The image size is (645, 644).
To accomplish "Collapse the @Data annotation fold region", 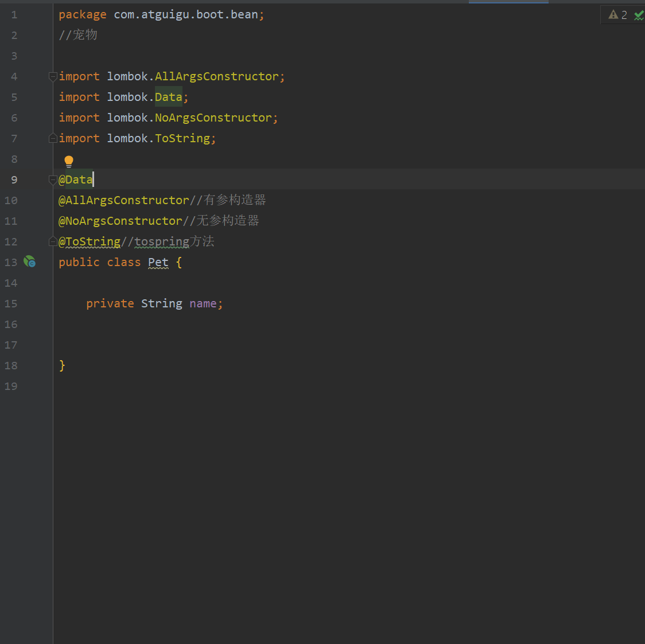I will click(52, 179).
